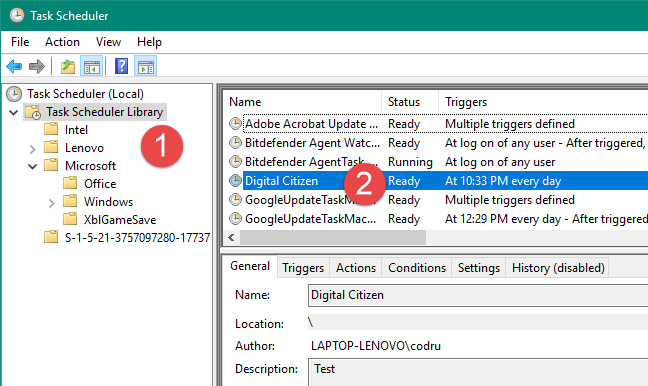Select the Bitdefender Agent Watc... task name
Image resolution: width=648 pixels, height=386 pixels.
[312, 143]
